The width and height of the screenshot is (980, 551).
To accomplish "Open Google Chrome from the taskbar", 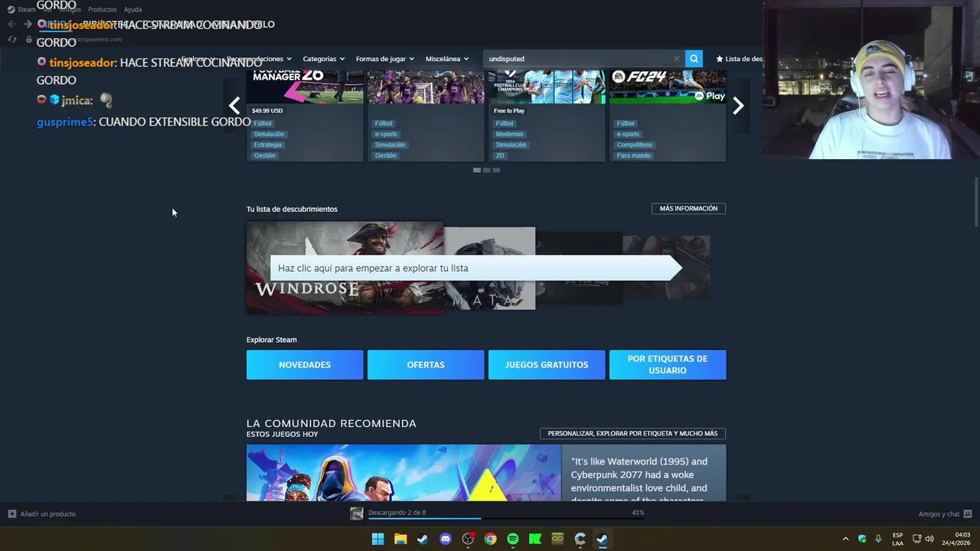I will [x=491, y=539].
